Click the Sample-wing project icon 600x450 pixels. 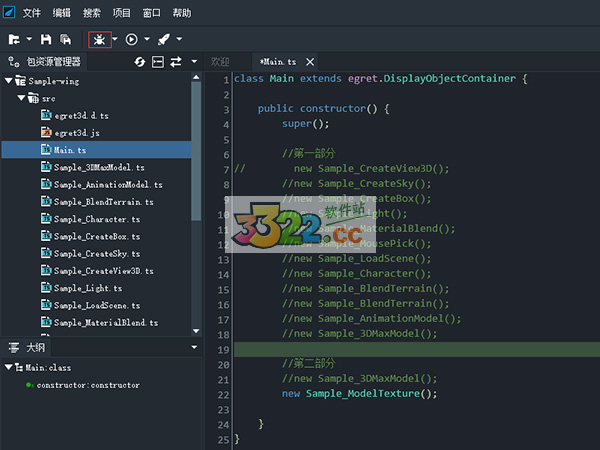(x=21, y=81)
